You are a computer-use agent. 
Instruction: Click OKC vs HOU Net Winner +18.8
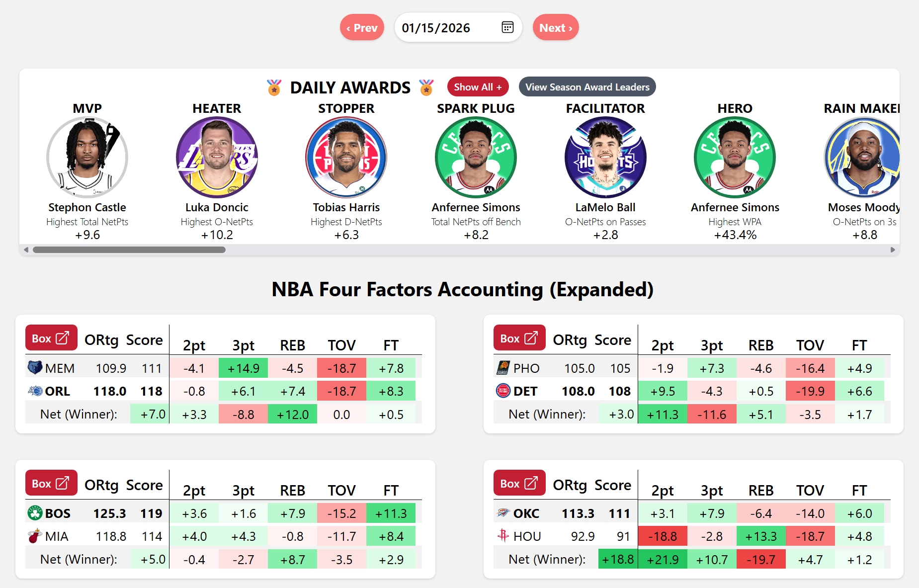click(618, 559)
